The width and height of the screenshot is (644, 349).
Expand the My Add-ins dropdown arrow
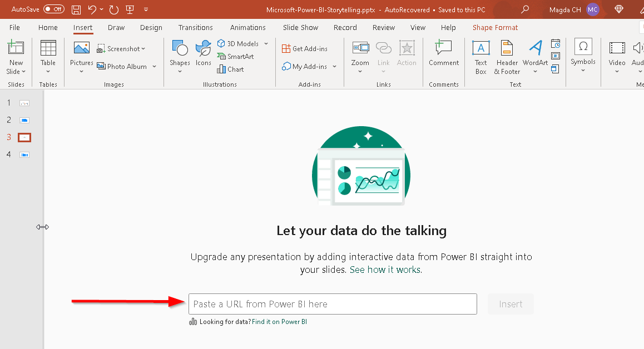click(334, 66)
